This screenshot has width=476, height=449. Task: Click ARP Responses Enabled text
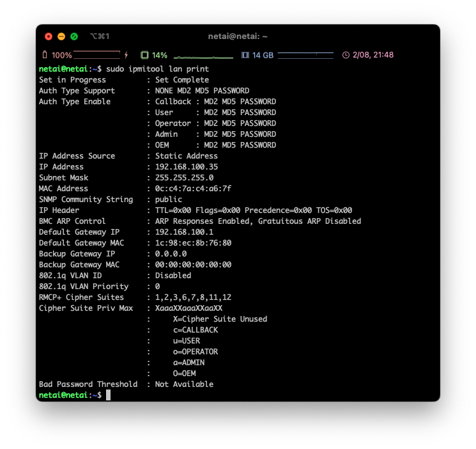pos(204,221)
